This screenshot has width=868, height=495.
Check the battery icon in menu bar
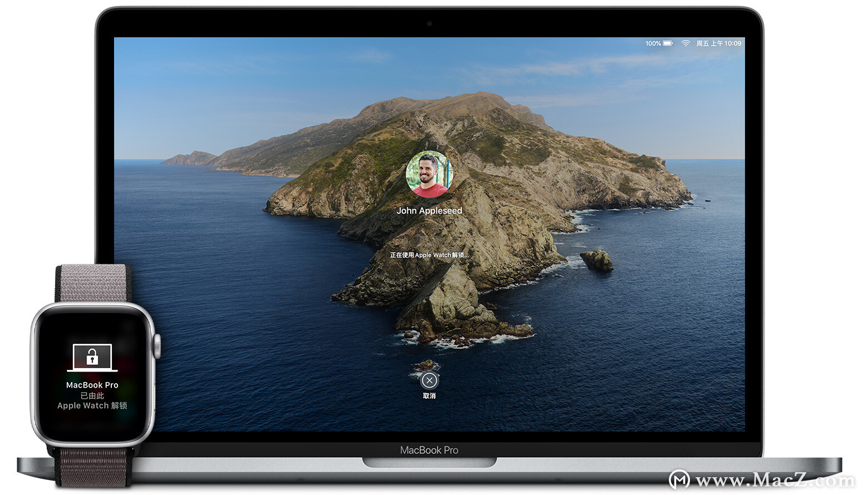point(668,43)
